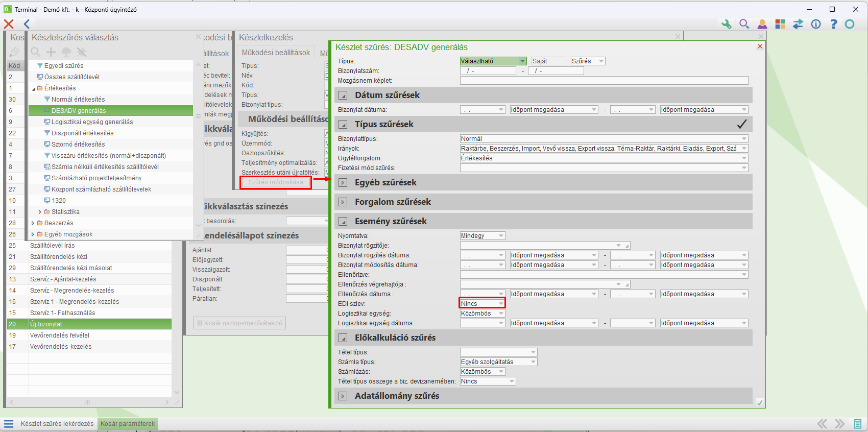Open the Nyomtatva Mindegy dropdown
The image size is (868, 432).
click(x=501, y=236)
